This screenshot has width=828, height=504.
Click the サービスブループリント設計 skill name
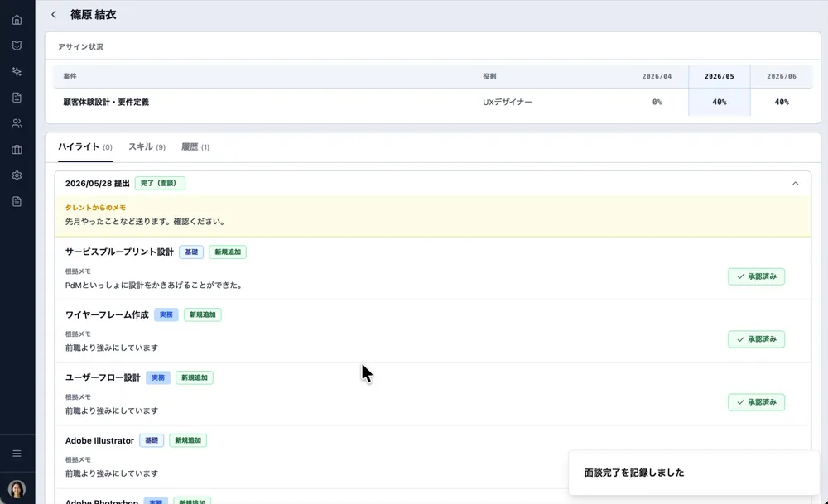pos(119,252)
